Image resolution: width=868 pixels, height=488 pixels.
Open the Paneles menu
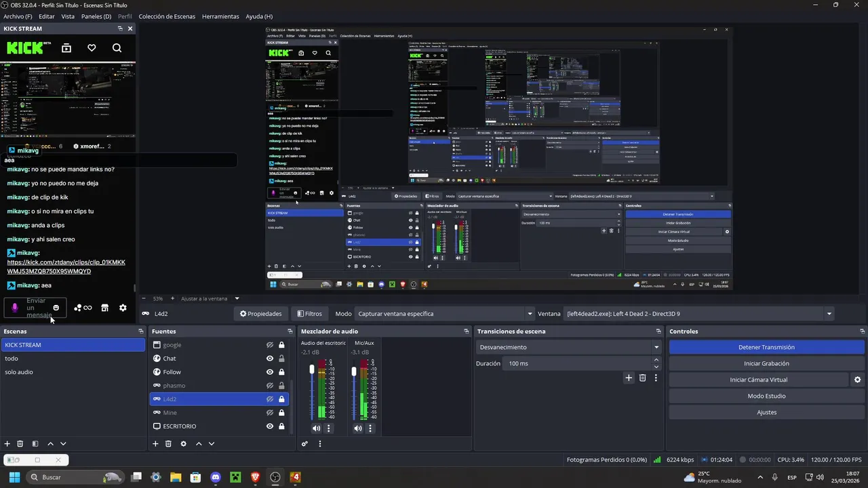tap(96, 16)
